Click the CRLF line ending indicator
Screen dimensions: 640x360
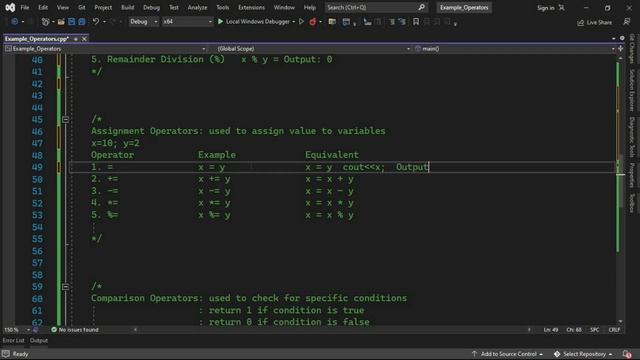614,329
